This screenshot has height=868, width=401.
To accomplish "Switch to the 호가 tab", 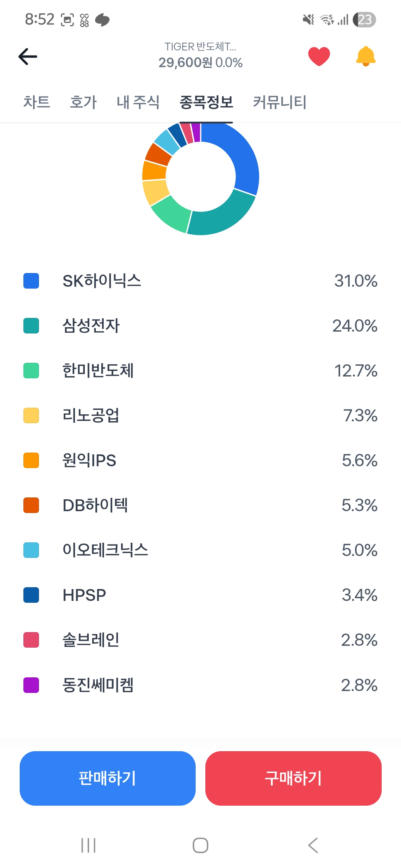I will click(83, 102).
